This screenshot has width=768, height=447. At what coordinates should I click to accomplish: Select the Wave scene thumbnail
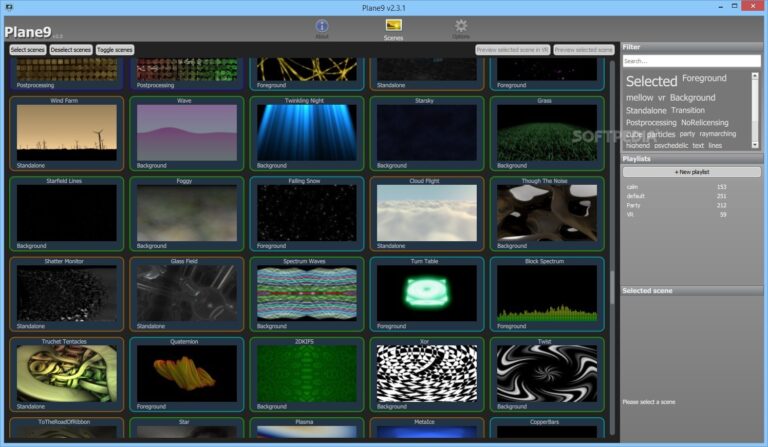(187, 133)
